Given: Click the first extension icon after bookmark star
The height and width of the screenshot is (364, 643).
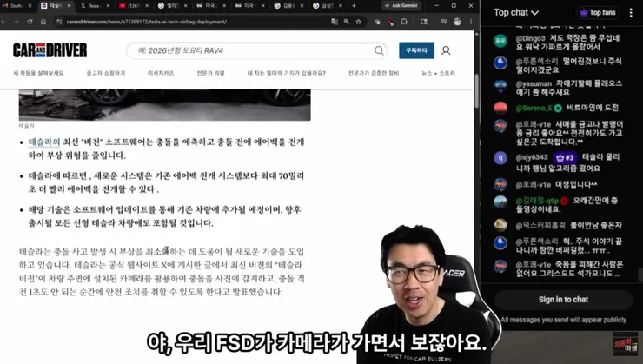Looking at the screenshot, I should [x=377, y=22].
